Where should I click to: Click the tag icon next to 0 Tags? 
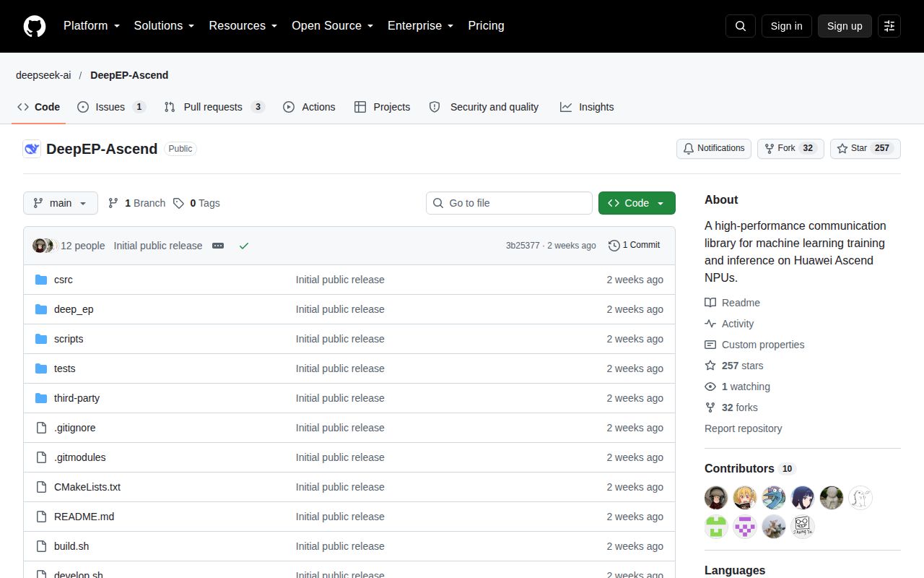(x=178, y=203)
